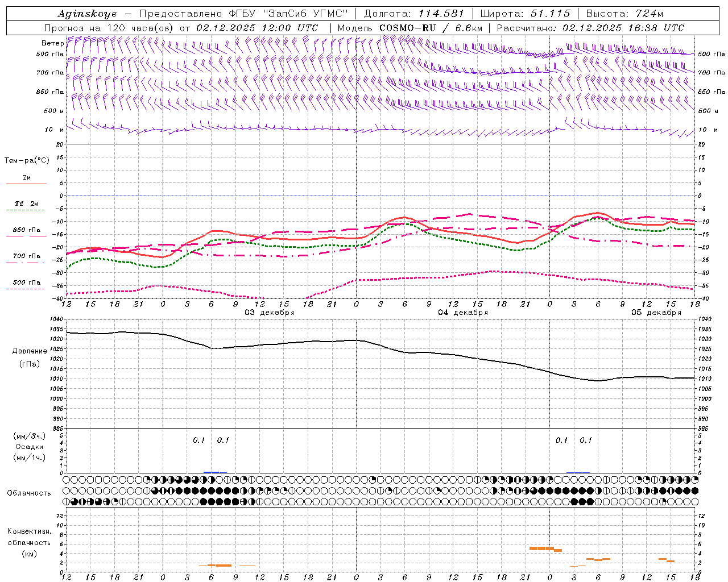Click the (мм/1ч.) precipitation unit label
This screenshot has width=728, height=582.
[x=29, y=458]
